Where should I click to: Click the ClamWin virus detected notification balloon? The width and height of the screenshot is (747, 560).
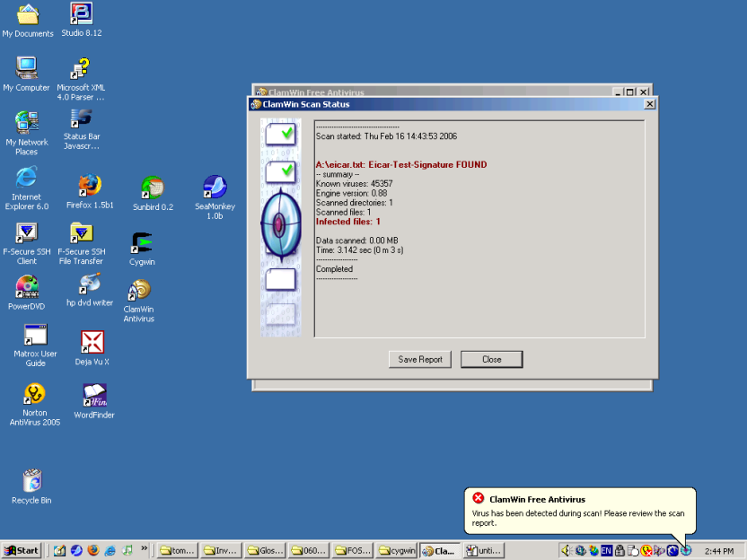[x=579, y=512]
